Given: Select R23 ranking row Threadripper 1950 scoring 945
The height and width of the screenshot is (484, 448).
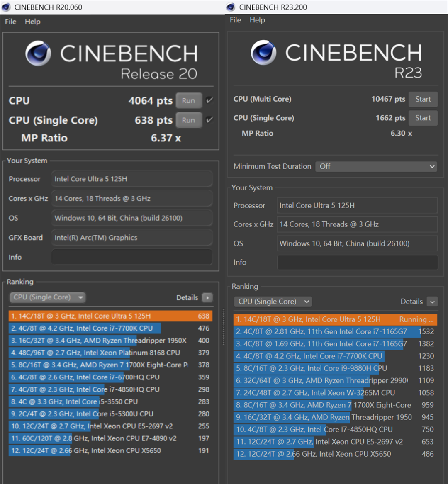Looking at the screenshot, I should 335,417.
